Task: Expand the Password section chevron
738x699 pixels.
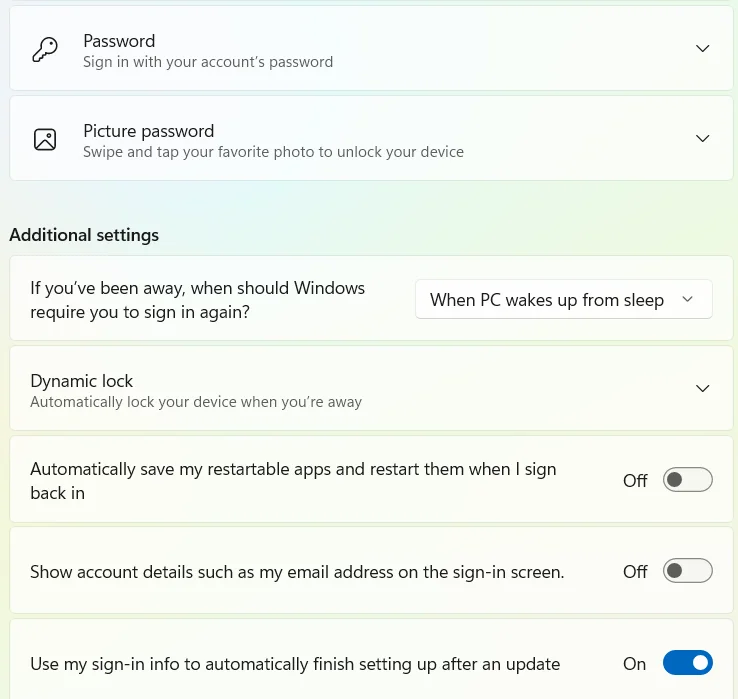Action: click(702, 48)
